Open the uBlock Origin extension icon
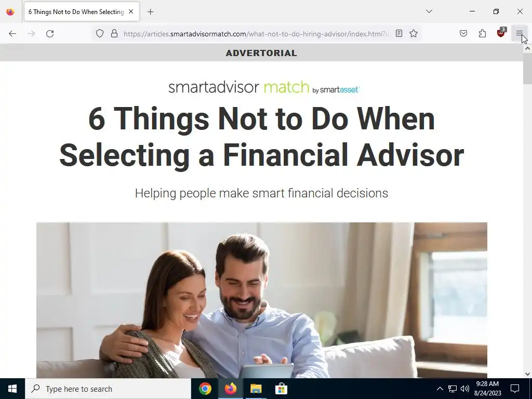This screenshot has width=532, height=399. [x=501, y=33]
